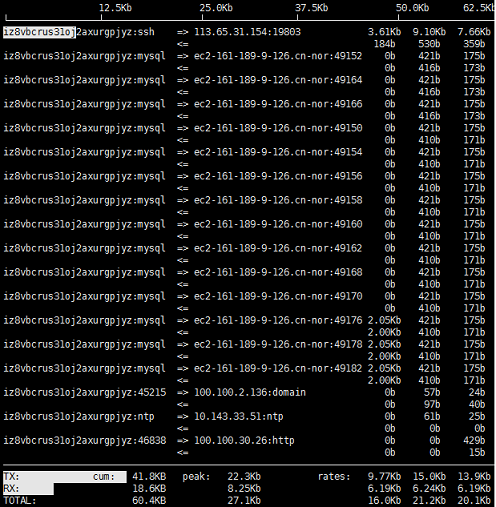Viewport: 496px width, 507px height.
Task: Click the TOTAL cumulative 60.4KB value
Action: pyautogui.click(x=149, y=501)
